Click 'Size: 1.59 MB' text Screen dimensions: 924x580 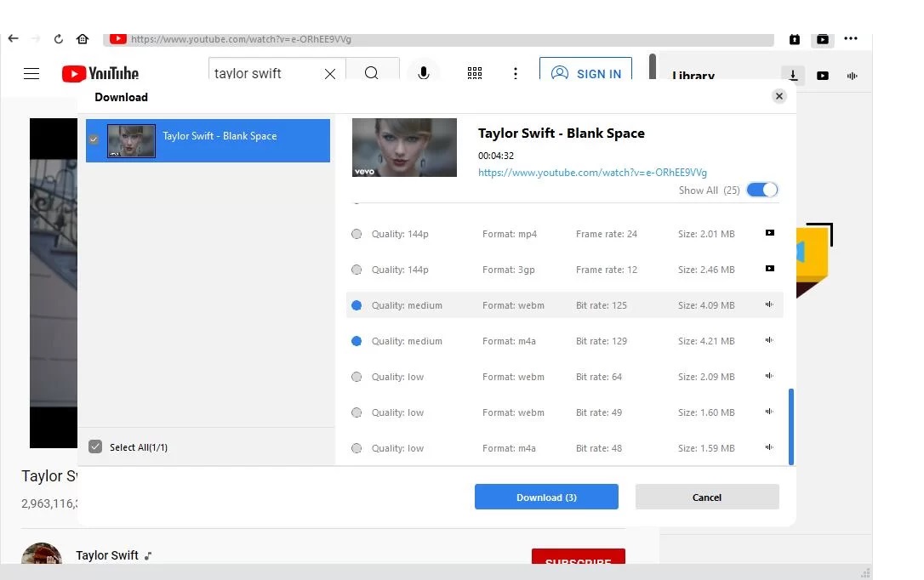(x=706, y=448)
